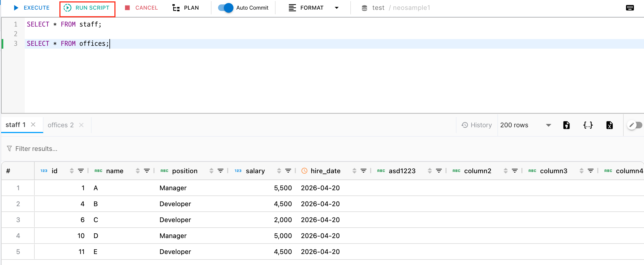Switch to the staff 1 result tab

(16, 125)
